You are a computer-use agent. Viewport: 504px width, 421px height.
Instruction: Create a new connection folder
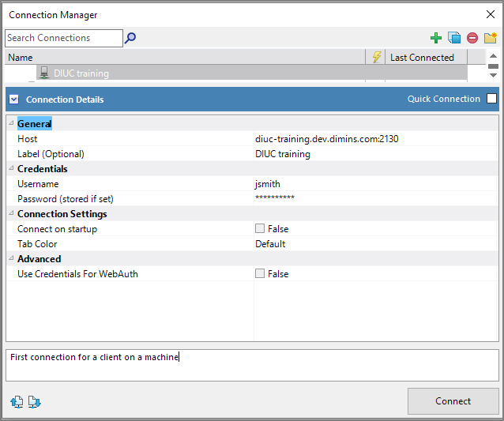click(x=491, y=38)
